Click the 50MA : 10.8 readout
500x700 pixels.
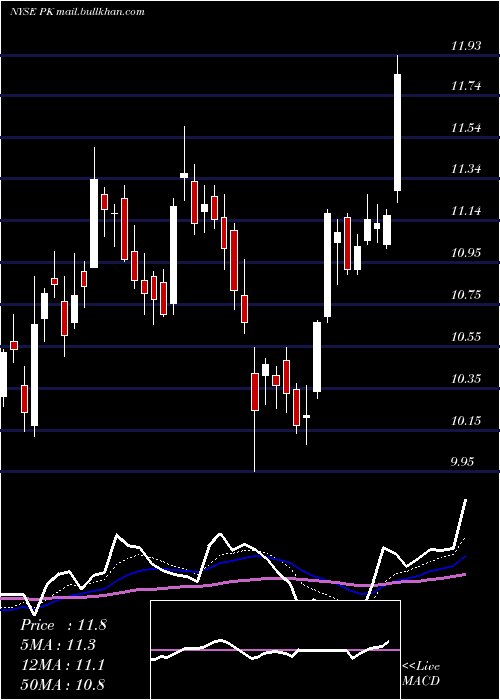pyautogui.click(x=63, y=685)
